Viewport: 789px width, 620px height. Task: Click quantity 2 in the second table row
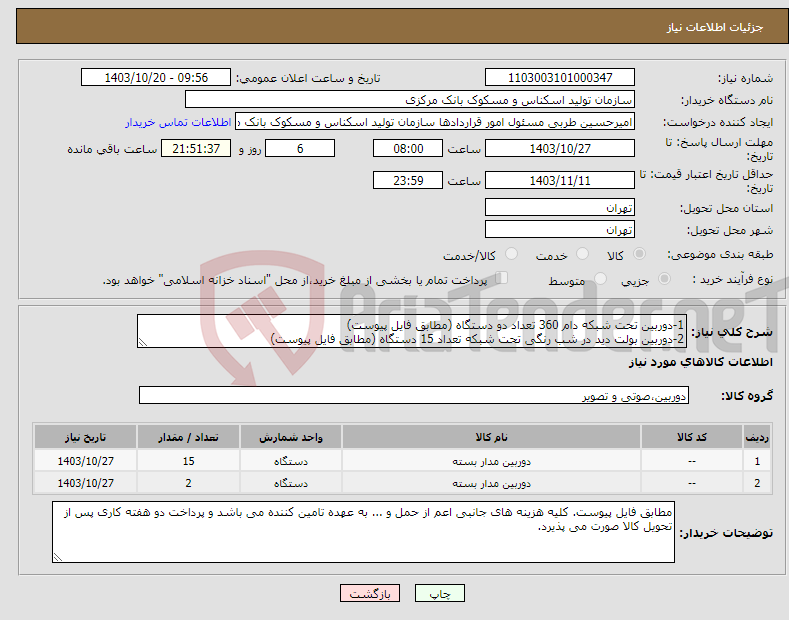tap(188, 483)
